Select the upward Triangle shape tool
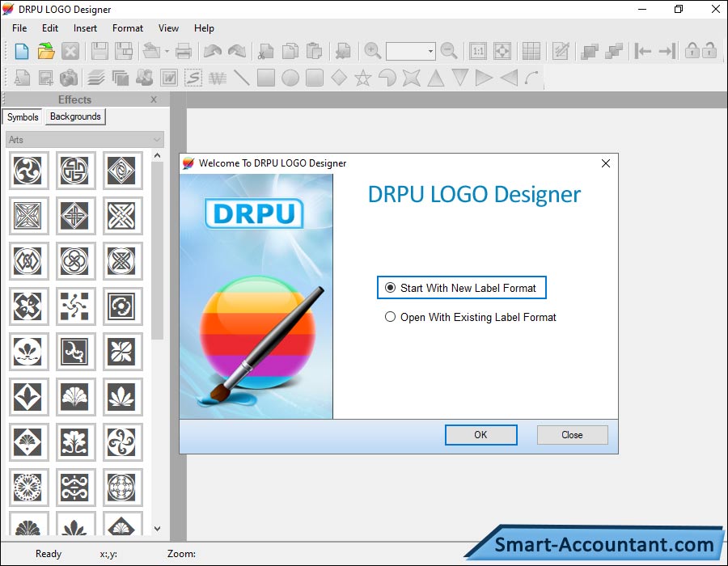This screenshot has height=566, width=728. 435,78
